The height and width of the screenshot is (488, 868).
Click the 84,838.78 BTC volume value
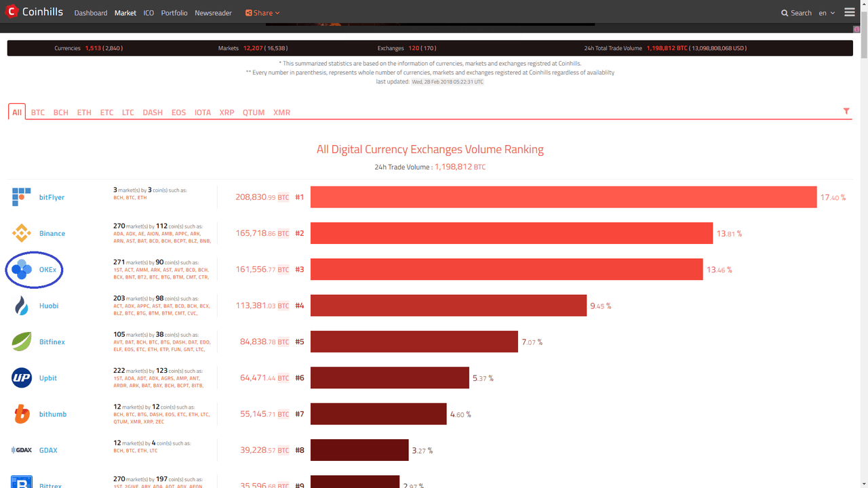coord(265,342)
